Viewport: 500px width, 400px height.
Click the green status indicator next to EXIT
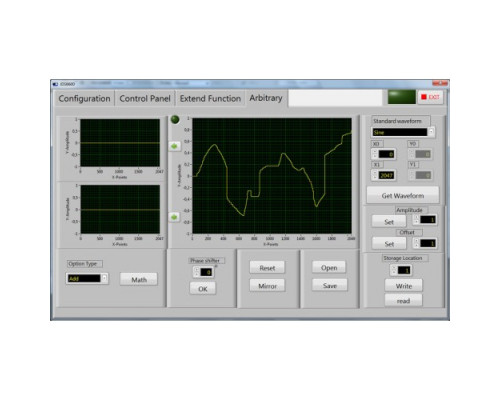pyautogui.click(x=402, y=97)
